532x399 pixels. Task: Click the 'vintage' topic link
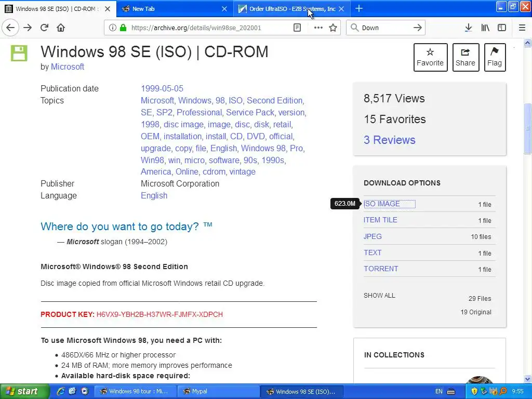coord(242,171)
